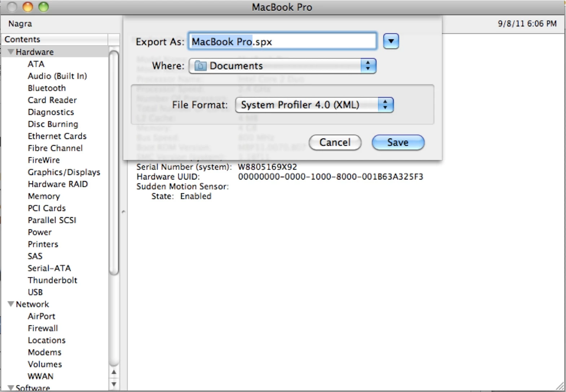Select FireWire entry
Viewport: 566px width, 392px height.
point(44,160)
